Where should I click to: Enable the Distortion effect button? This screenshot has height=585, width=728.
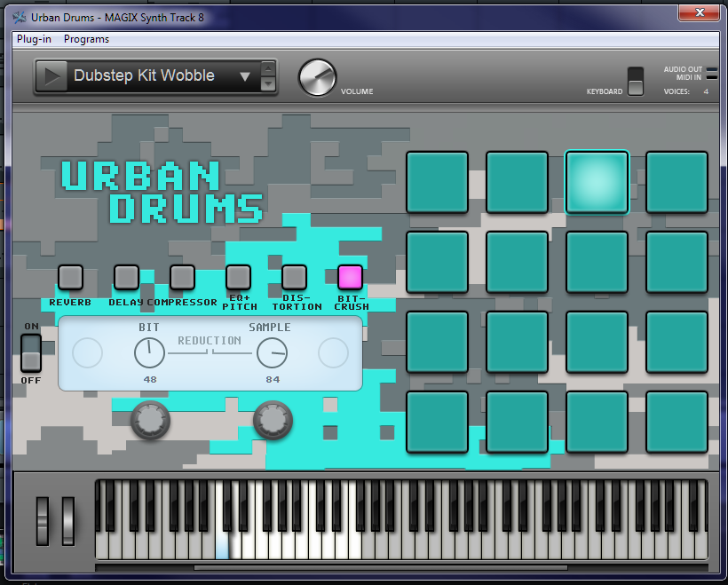pyautogui.click(x=295, y=277)
